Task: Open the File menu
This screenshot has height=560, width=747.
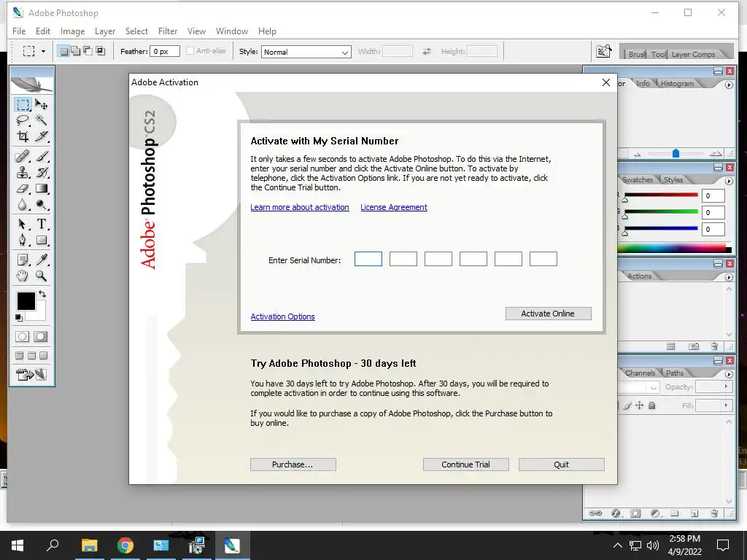Action: tap(19, 31)
